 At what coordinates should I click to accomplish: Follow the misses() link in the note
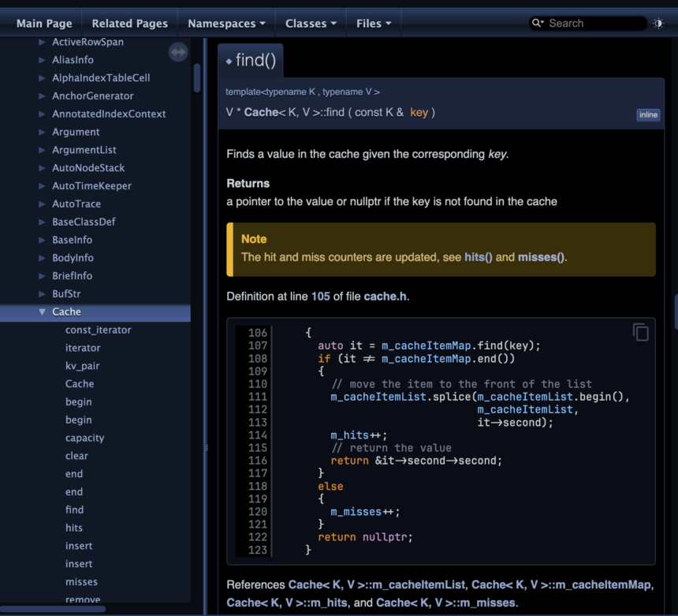[x=541, y=257]
